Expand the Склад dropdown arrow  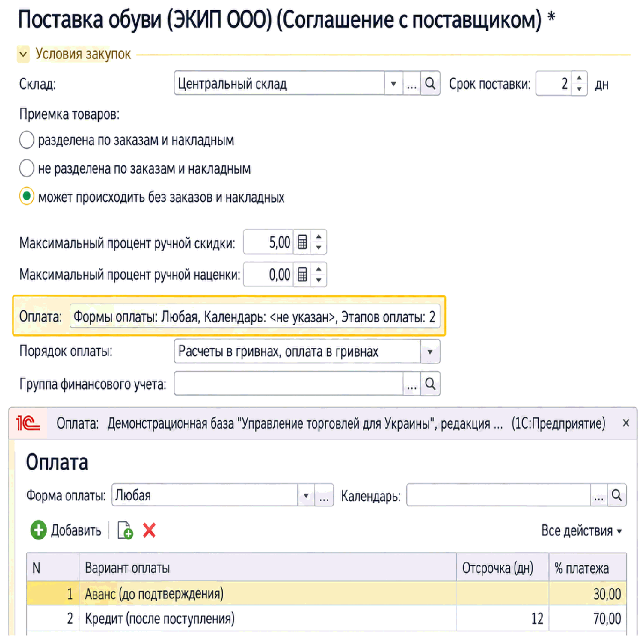pos(393,84)
